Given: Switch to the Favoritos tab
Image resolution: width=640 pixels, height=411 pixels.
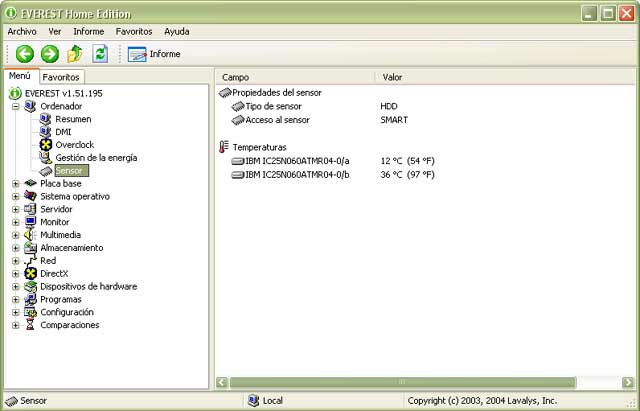Looking at the screenshot, I should [61, 77].
